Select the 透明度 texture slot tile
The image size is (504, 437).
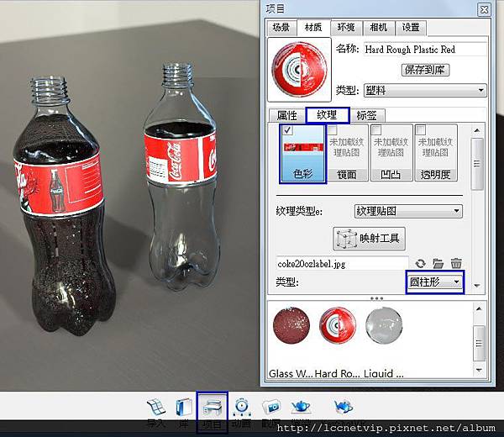(x=435, y=153)
